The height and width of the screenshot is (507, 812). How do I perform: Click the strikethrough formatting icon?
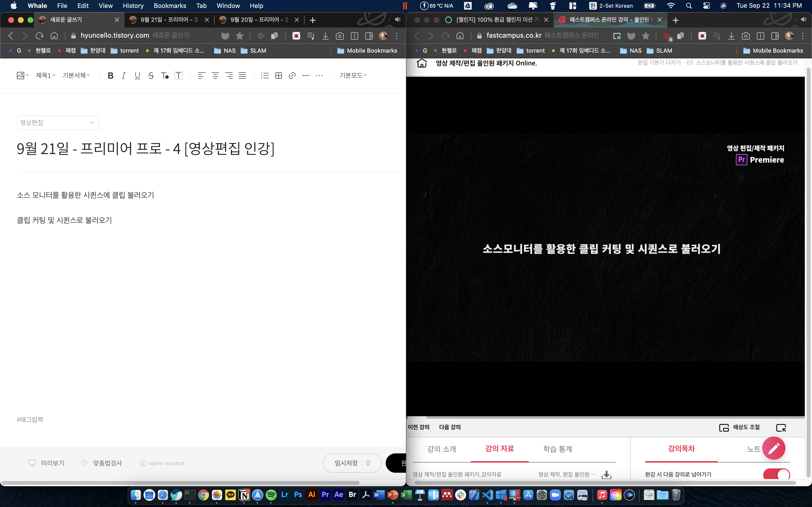pos(151,75)
